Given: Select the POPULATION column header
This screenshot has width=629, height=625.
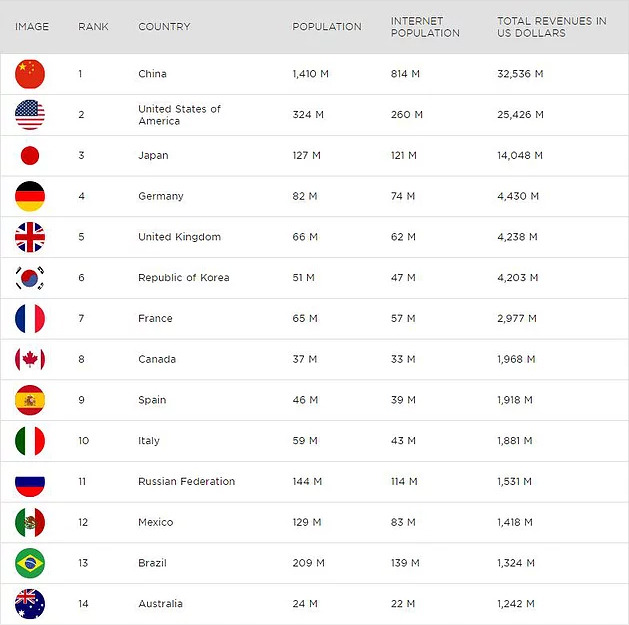Looking at the screenshot, I should point(327,27).
